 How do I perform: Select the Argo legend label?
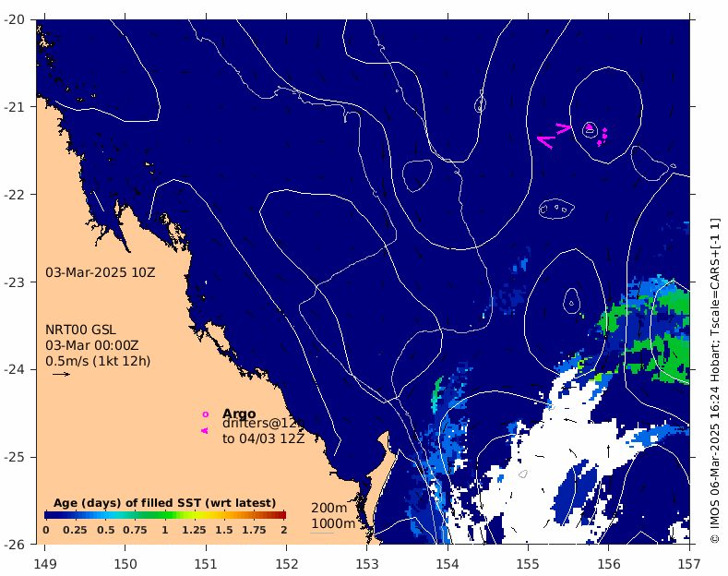pos(239,414)
